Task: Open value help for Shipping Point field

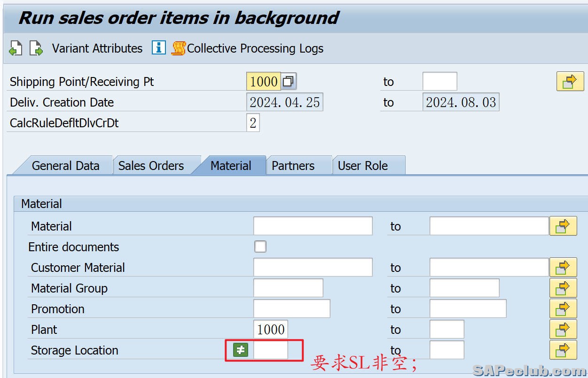Action: point(289,82)
